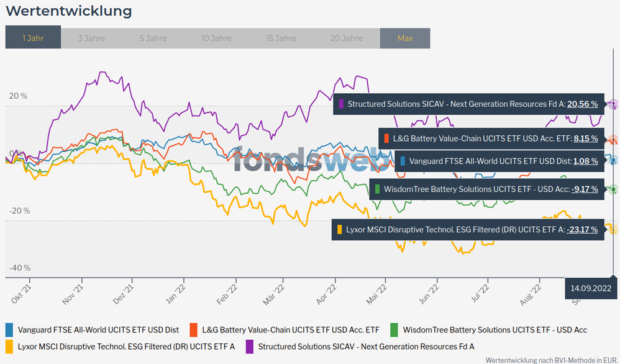Show the Max time range
The image size is (620, 364).
[405, 38]
